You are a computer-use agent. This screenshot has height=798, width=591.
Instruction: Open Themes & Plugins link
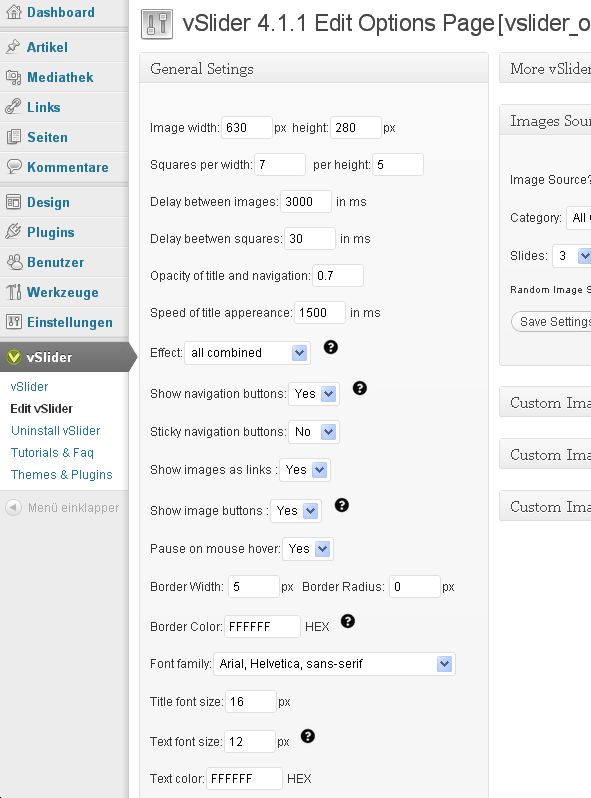62,474
